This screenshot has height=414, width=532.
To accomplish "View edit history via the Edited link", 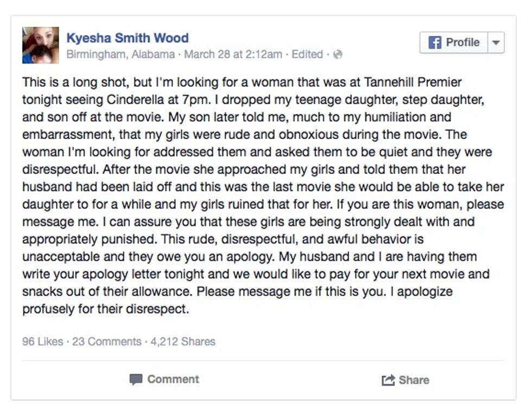I will point(307,54).
